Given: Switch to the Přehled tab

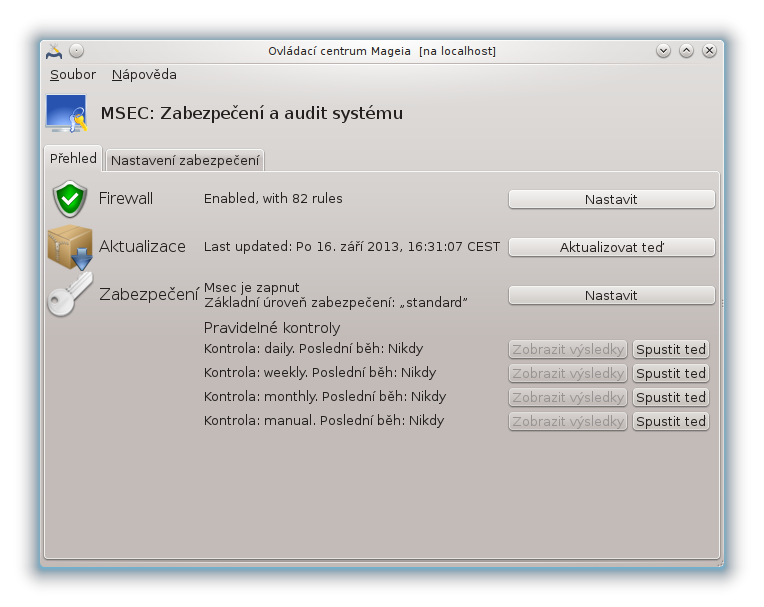Looking at the screenshot, I should pyautogui.click(x=73, y=158).
